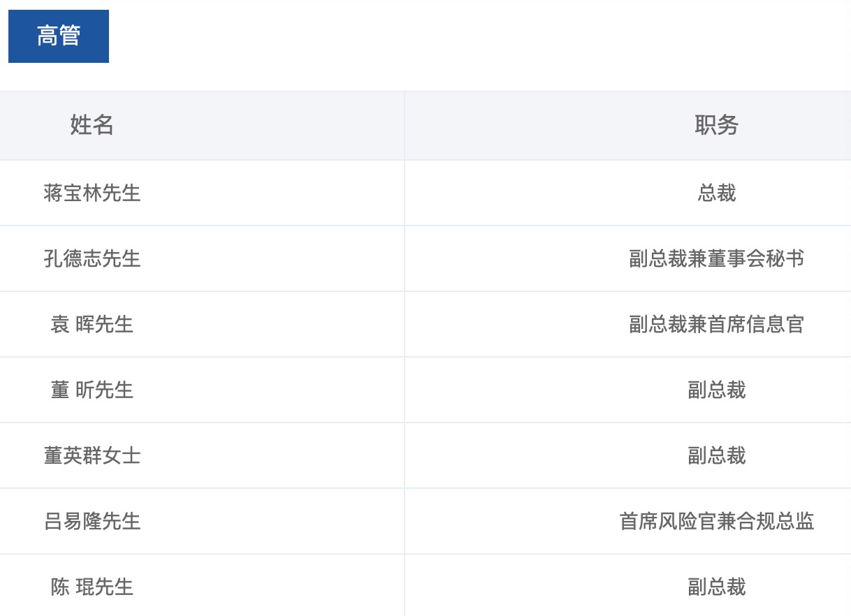Screen dimensions: 851x616
Task: Select the name 吕易隆先生
Action: coord(92,521)
